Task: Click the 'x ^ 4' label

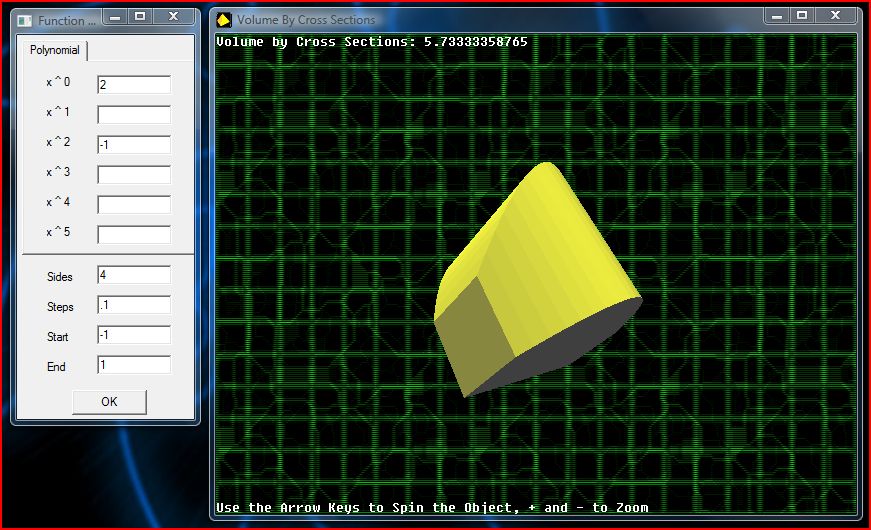Action: click(58, 202)
